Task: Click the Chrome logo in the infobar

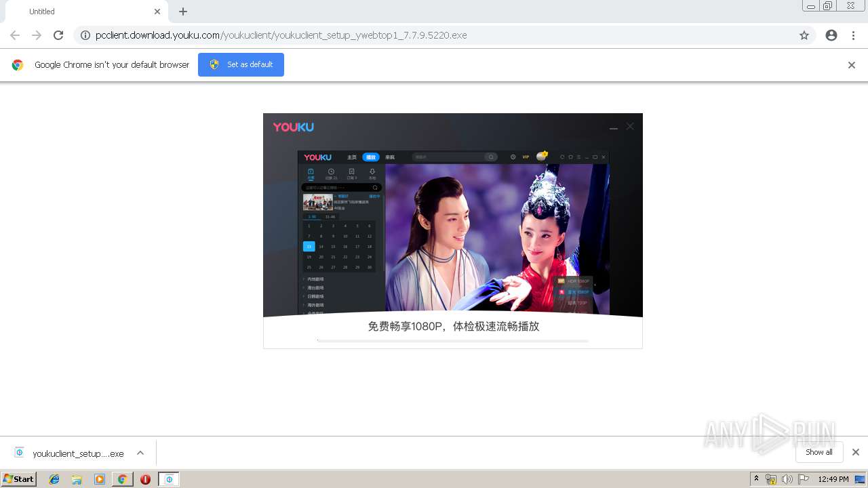Action: (x=18, y=65)
